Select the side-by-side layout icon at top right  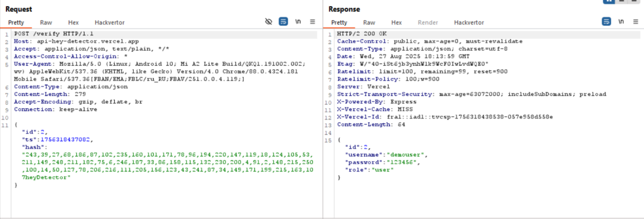click(x=608, y=1)
